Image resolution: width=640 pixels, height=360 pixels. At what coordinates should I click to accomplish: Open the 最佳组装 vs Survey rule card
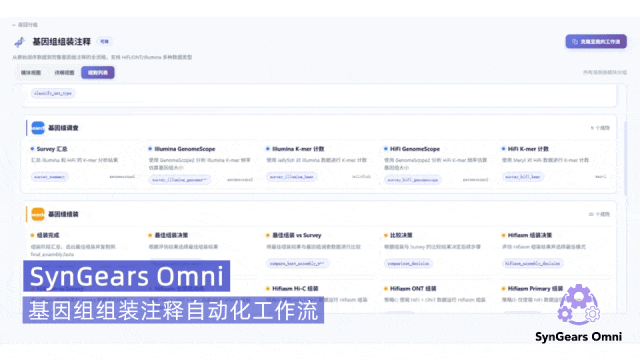pos(318,251)
